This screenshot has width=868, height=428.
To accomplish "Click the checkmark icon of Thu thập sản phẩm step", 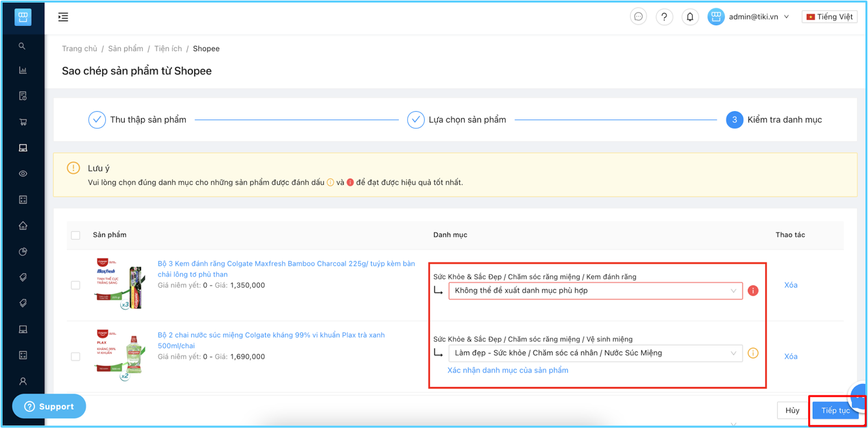I will click(x=97, y=120).
